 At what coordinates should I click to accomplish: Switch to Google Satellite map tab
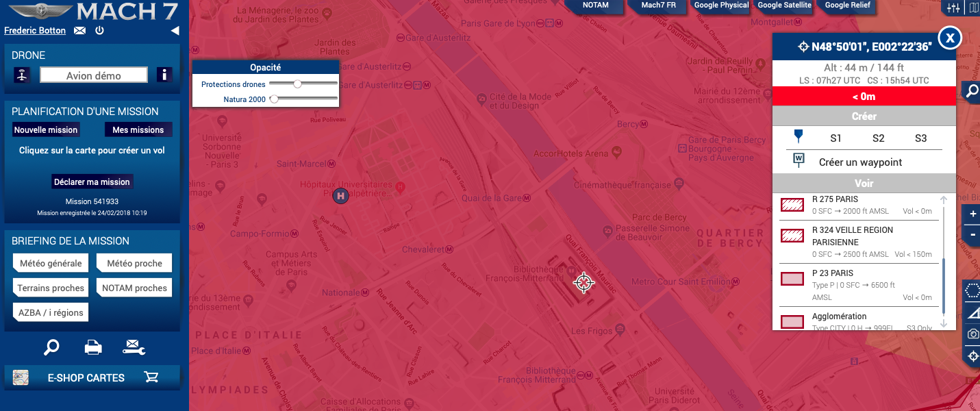pyautogui.click(x=784, y=5)
